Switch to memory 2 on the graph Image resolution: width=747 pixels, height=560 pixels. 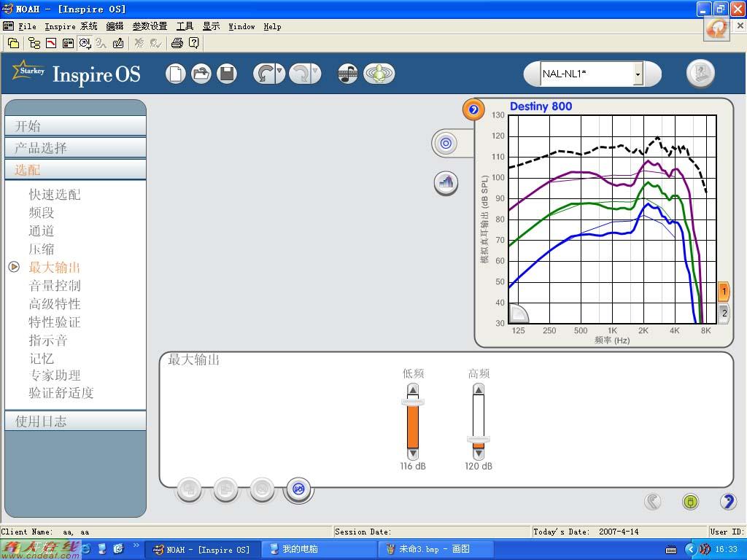724,313
